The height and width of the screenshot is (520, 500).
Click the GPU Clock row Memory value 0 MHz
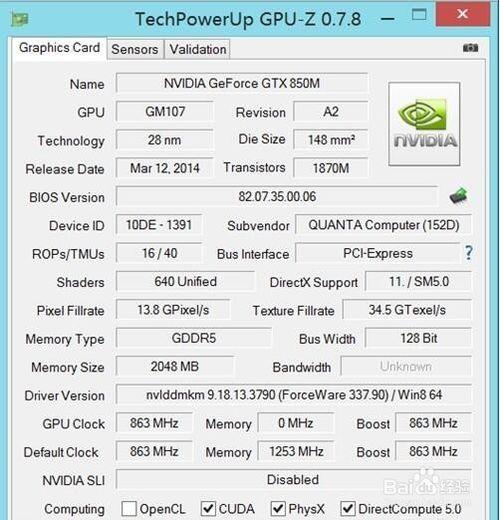(x=296, y=423)
